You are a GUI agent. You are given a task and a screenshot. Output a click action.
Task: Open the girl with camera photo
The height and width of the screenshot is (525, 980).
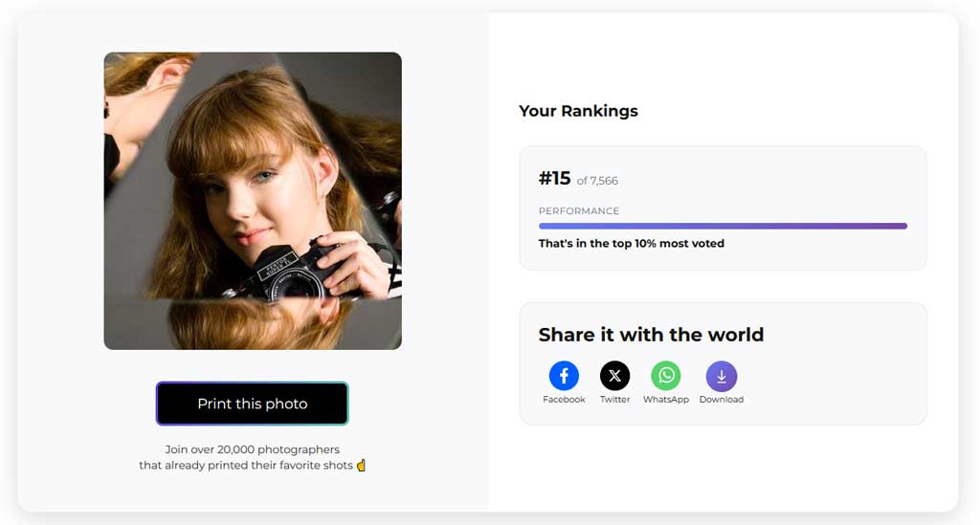(253, 201)
